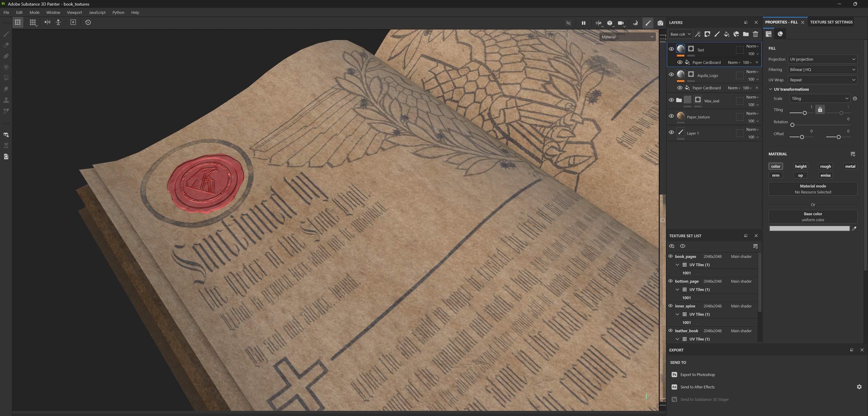Viewport: 868px width, 416px height.
Task: Select the Aquila_Logo layer name
Action: 707,76
